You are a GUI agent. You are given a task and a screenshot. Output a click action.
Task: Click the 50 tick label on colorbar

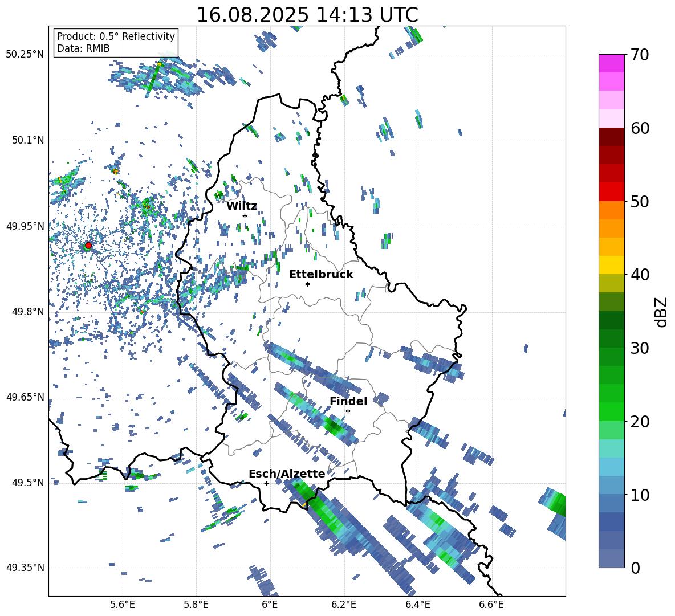[640, 201]
